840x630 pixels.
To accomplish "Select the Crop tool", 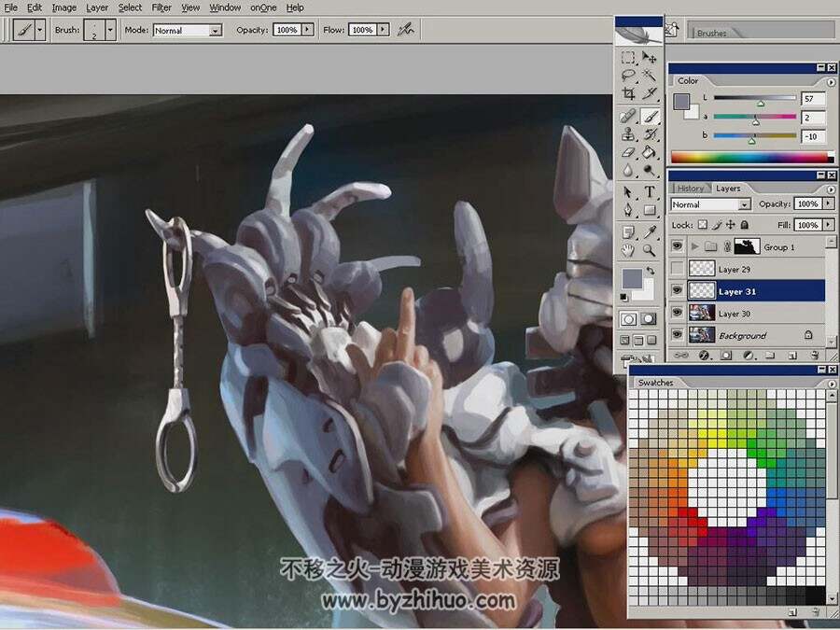I will [628, 93].
